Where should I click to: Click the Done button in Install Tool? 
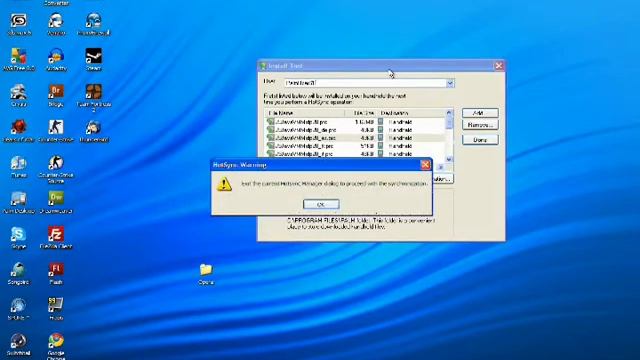point(480,140)
